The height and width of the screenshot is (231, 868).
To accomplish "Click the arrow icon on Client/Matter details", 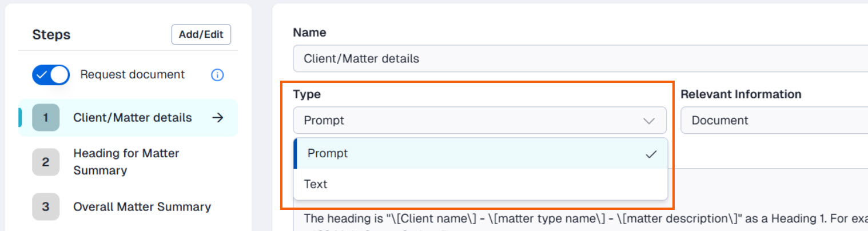I will tap(217, 118).
